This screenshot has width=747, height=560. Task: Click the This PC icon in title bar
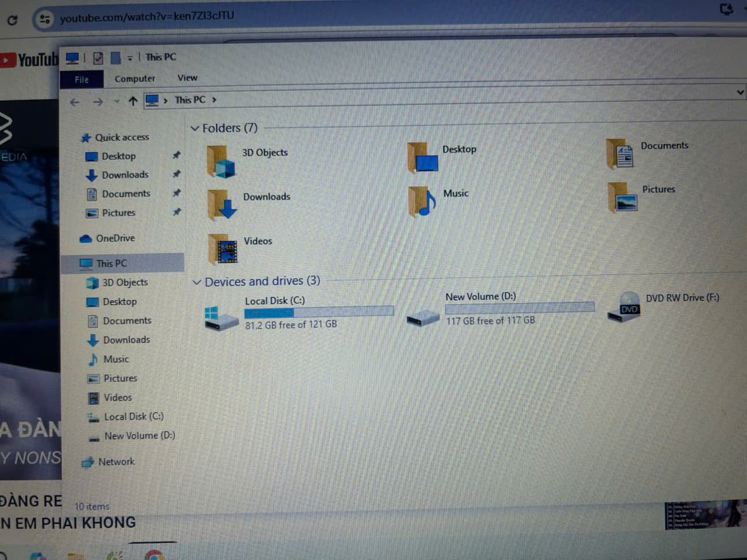click(72, 58)
